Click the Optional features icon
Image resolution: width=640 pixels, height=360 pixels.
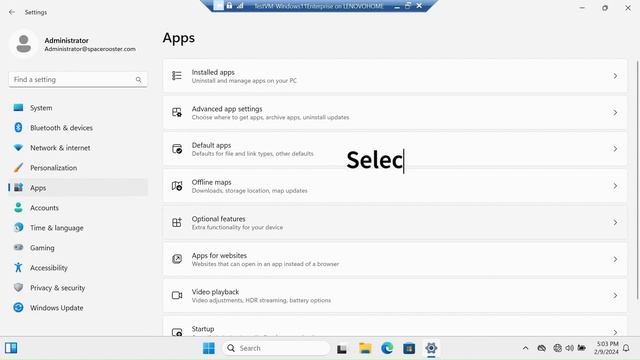(x=177, y=222)
